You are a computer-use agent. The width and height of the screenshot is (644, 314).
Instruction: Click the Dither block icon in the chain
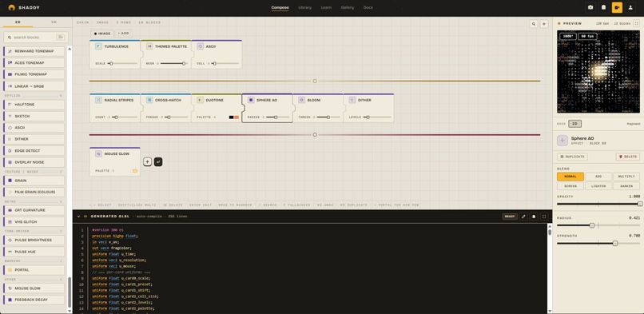[352, 100]
